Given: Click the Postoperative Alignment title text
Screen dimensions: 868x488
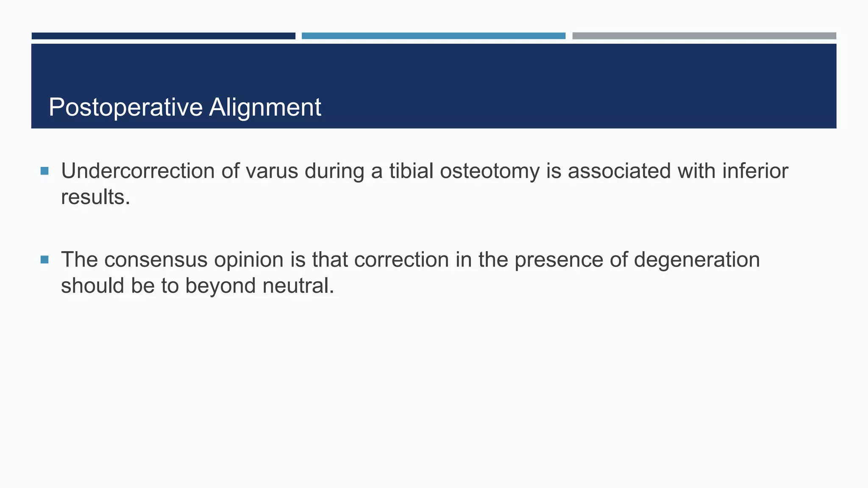Looking at the screenshot, I should coord(185,107).
